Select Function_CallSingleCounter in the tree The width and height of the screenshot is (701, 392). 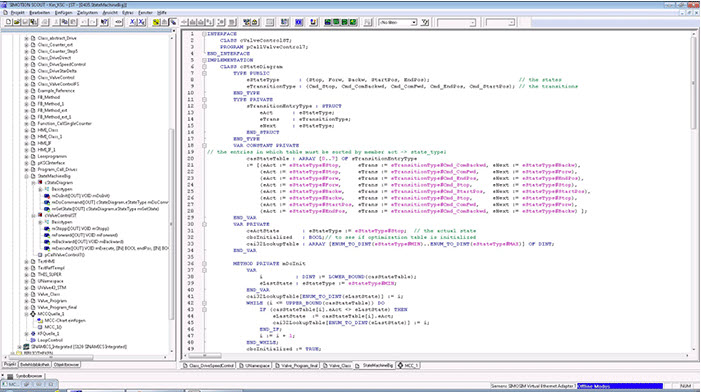64,123
